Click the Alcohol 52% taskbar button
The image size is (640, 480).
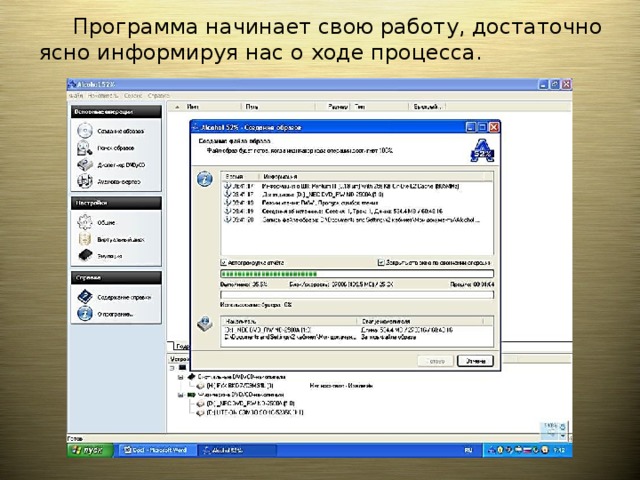tap(238, 450)
